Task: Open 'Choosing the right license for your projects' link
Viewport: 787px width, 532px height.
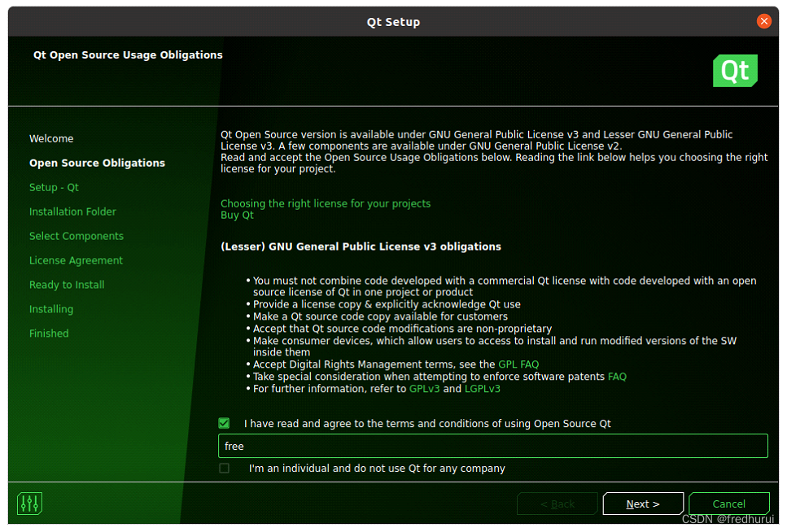Action: 326,203
